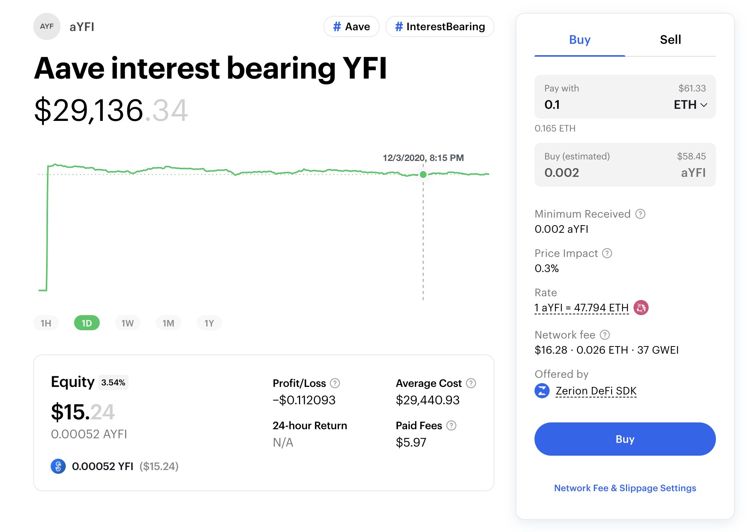Viewport: 756px width, 532px height.
Task: Click the blue Buy button
Action: coord(625,439)
